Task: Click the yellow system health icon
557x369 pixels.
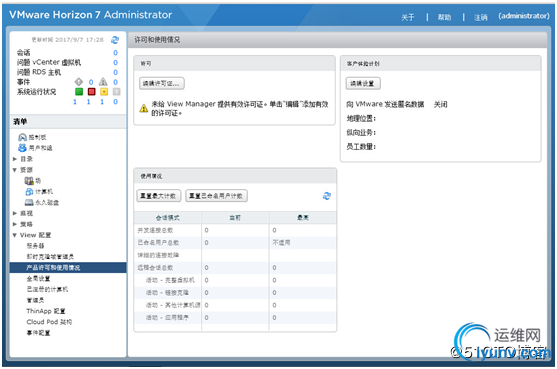Action: coord(104,92)
